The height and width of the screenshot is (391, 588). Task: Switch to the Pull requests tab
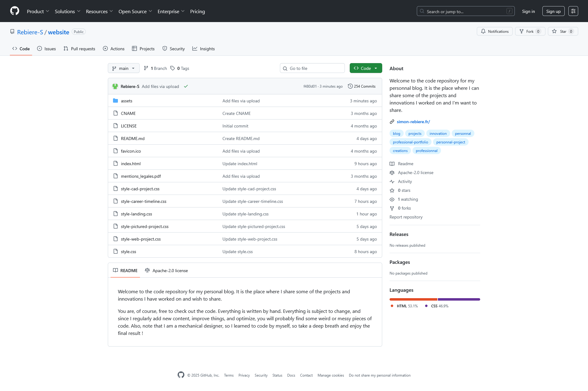tap(79, 49)
